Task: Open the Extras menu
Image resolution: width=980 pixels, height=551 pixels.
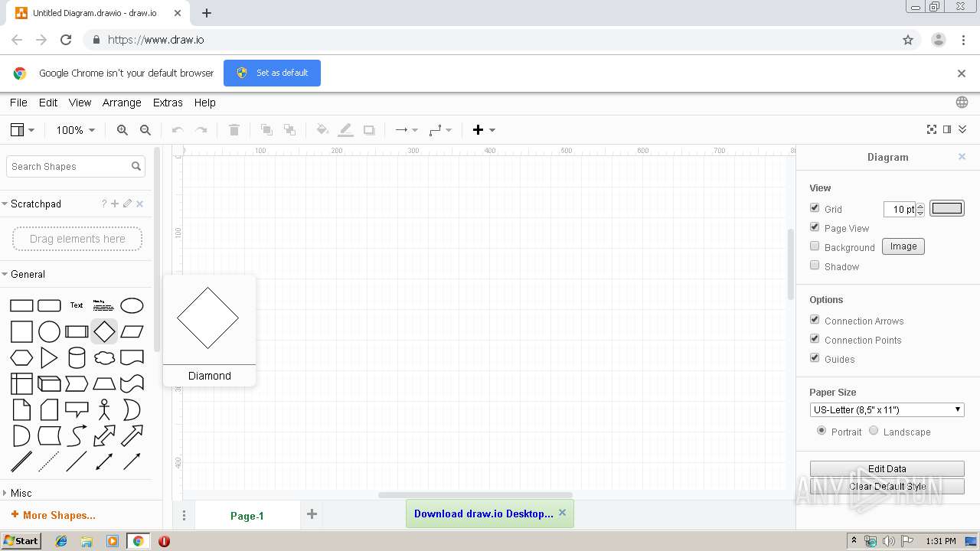Action: pyautogui.click(x=168, y=103)
